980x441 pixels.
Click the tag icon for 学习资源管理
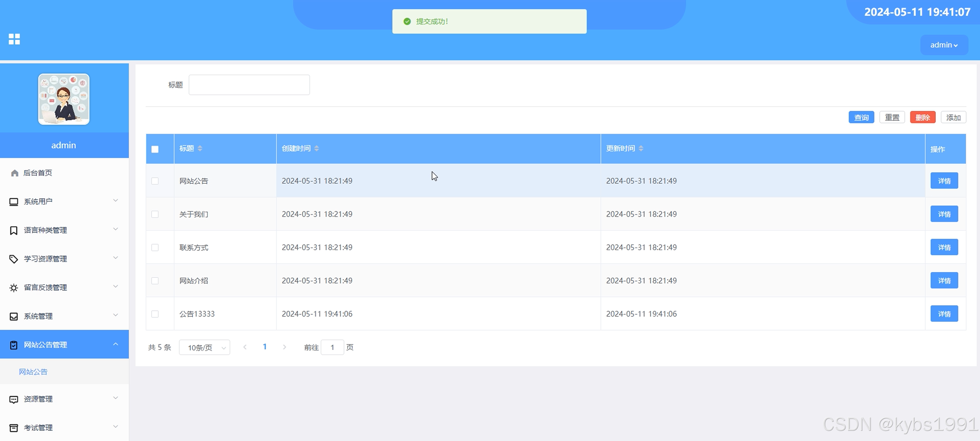(14, 259)
